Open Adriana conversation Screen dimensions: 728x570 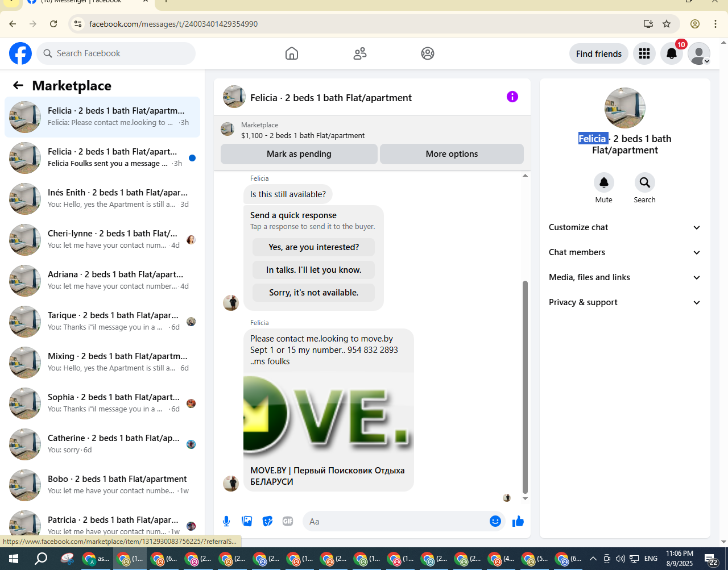click(x=102, y=281)
